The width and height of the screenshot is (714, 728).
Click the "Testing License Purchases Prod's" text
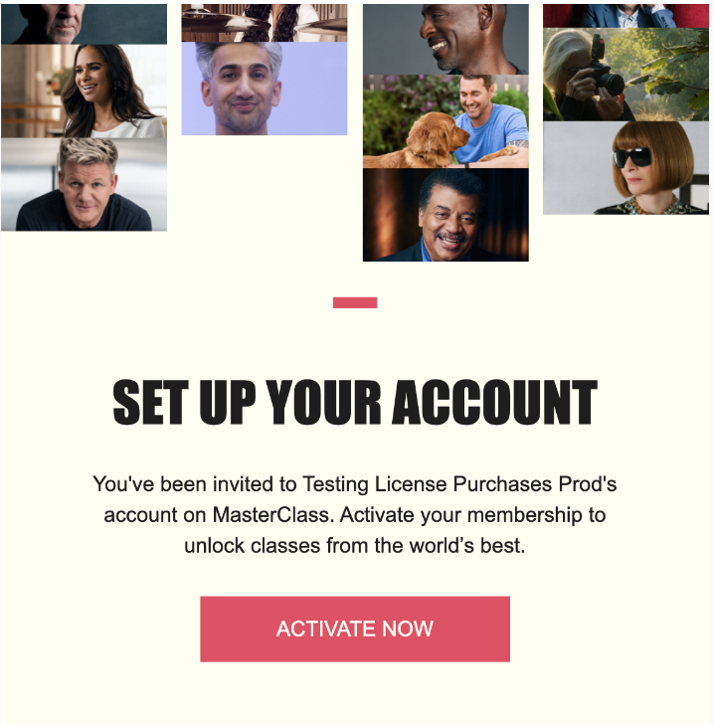[459, 484]
